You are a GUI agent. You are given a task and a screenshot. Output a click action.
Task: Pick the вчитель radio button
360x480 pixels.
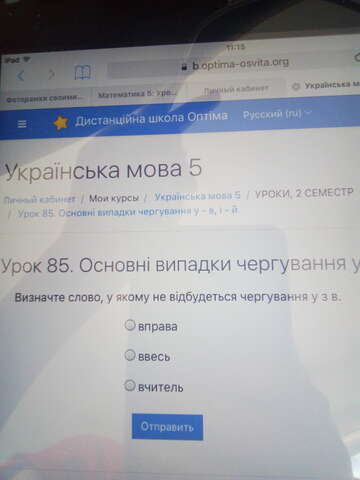[x=130, y=386]
